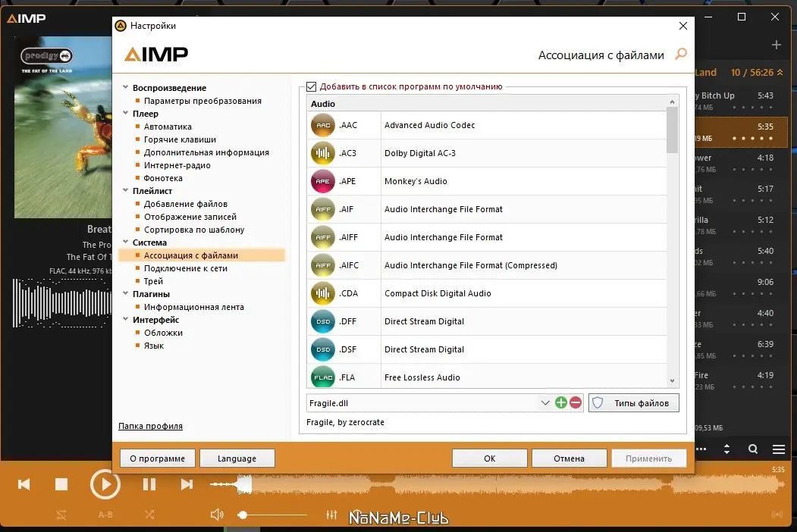Image resolution: width=797 pixels, height=532 pixels.
Task: Select the .AC3 format icon
Action: tap(323, 153)
